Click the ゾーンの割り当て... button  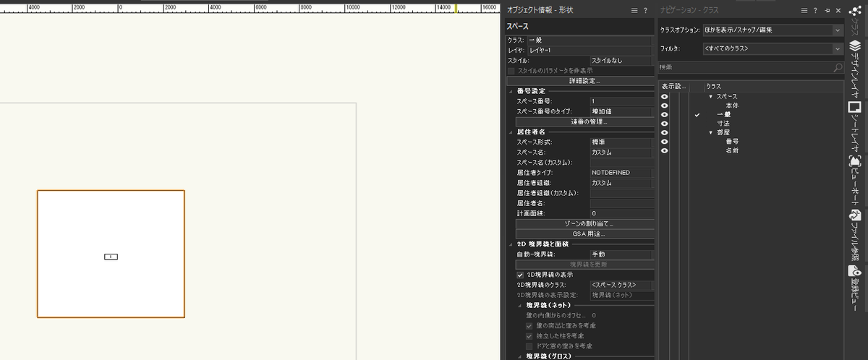pyautogui.click(x=584, y=223)
